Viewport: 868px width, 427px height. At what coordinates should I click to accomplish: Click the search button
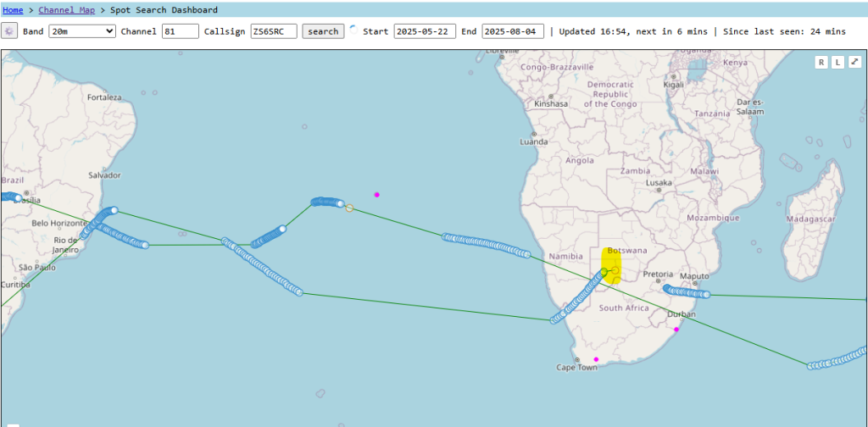(323, 31)
